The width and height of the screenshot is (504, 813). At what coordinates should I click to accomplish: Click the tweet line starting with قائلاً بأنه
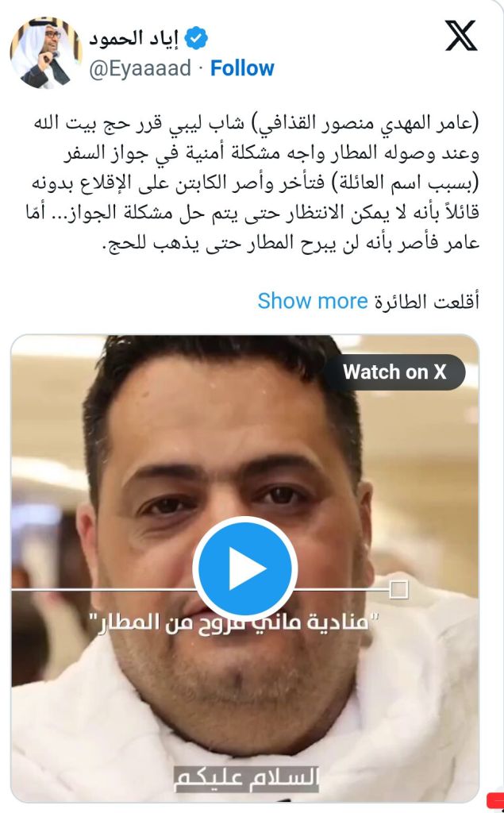coord(252,214)
